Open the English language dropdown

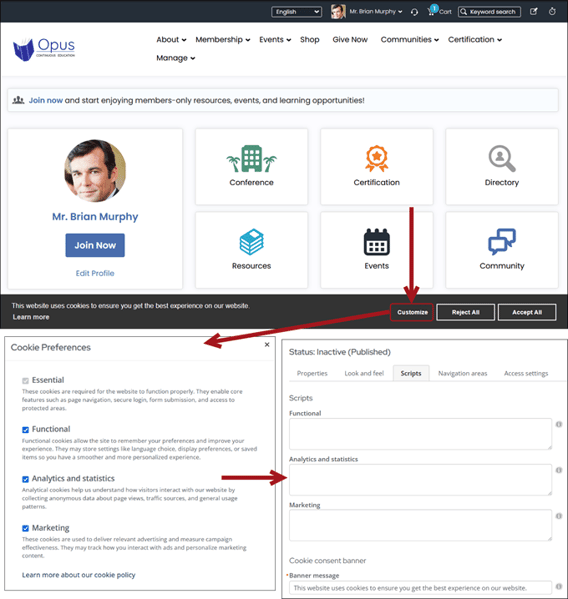(x=296, y=12)
